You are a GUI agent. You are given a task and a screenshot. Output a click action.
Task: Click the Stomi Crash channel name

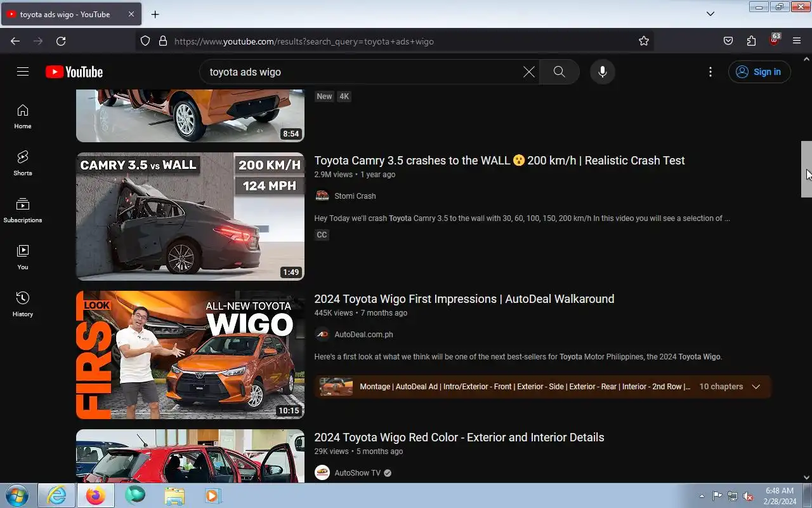click(x=355, y=196)
